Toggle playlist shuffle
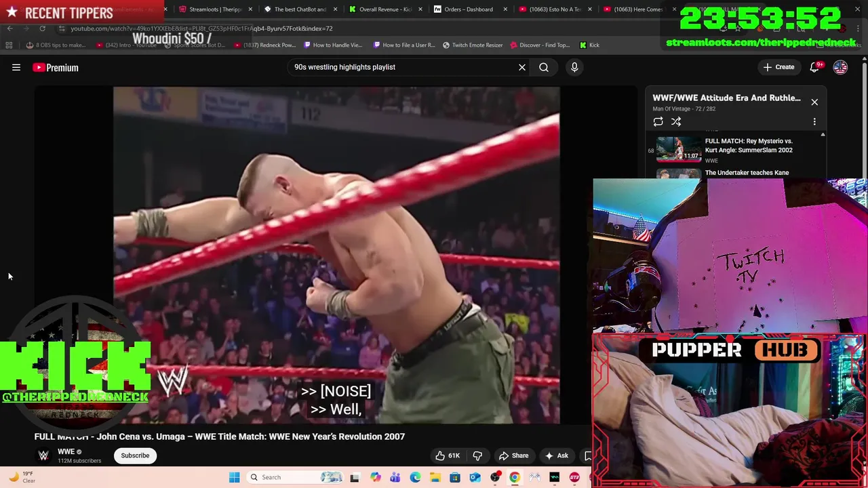The image size is (868, 488). coord(676,122)
